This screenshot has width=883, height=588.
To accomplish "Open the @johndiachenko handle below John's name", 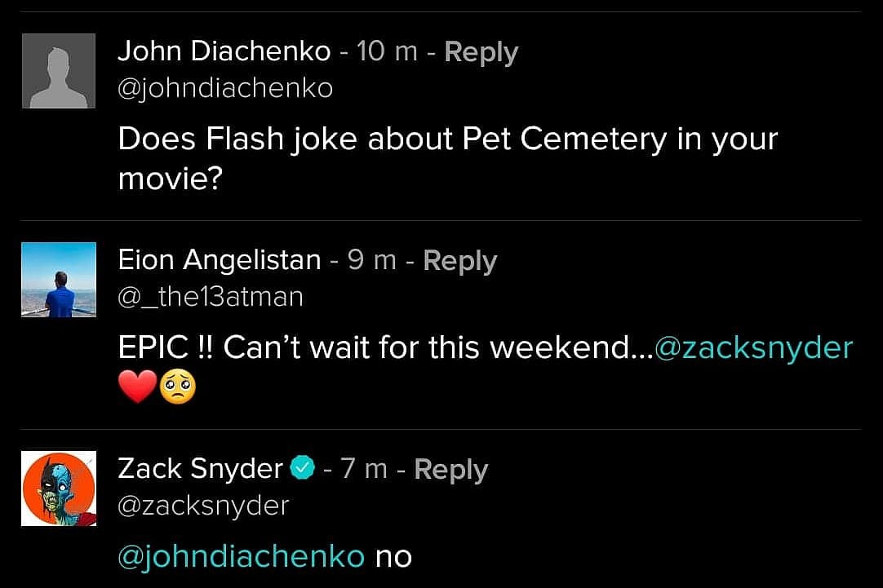I will (x=225, y=88).
